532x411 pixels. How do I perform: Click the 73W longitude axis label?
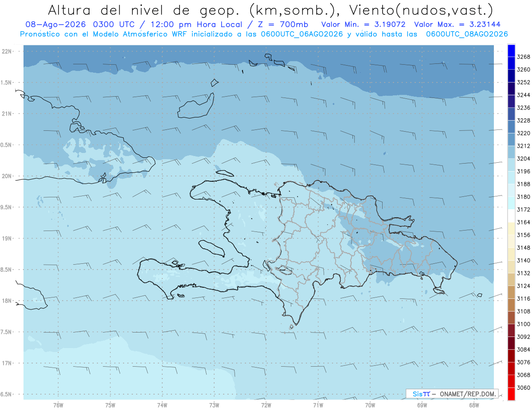tap(214, 404)
